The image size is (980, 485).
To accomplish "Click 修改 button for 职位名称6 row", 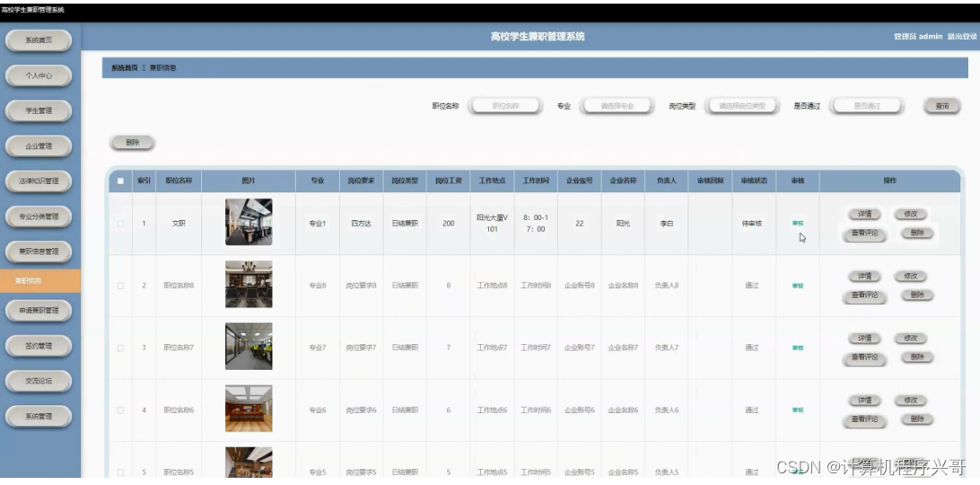I will (910, 401).
